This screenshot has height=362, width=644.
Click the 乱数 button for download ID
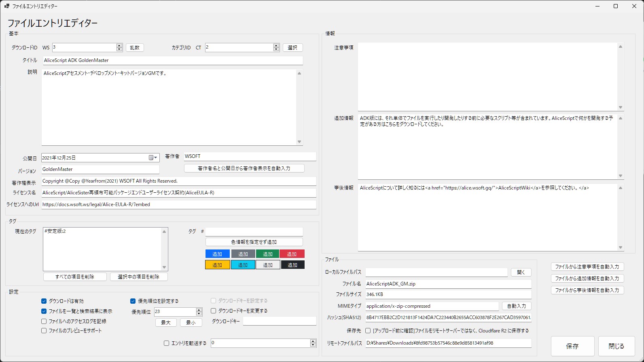coord(135,48)
